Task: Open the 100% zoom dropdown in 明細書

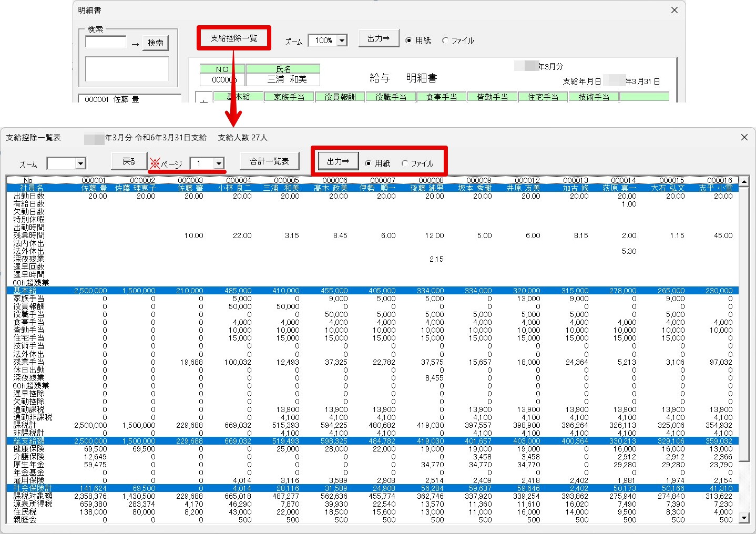Action: click(342, 40)
